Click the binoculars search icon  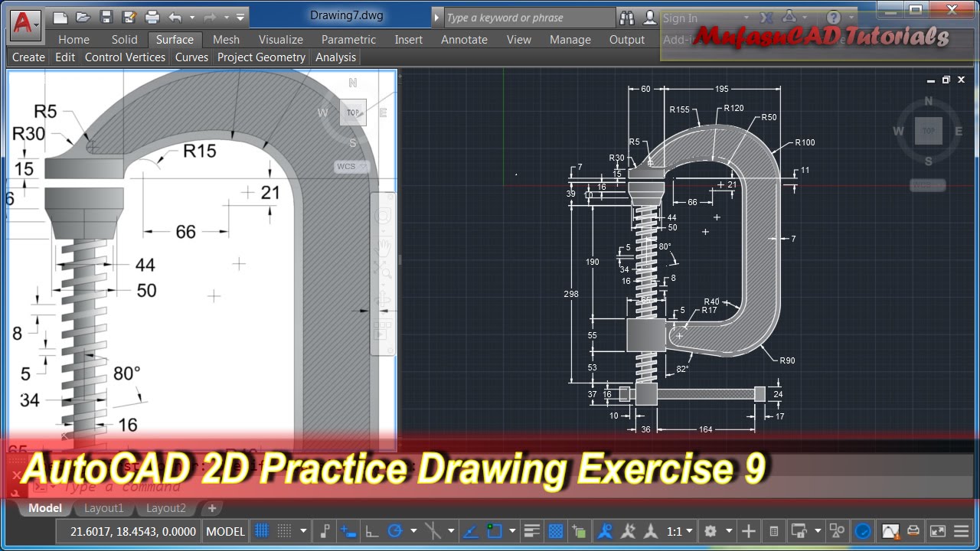coord(627,18)
